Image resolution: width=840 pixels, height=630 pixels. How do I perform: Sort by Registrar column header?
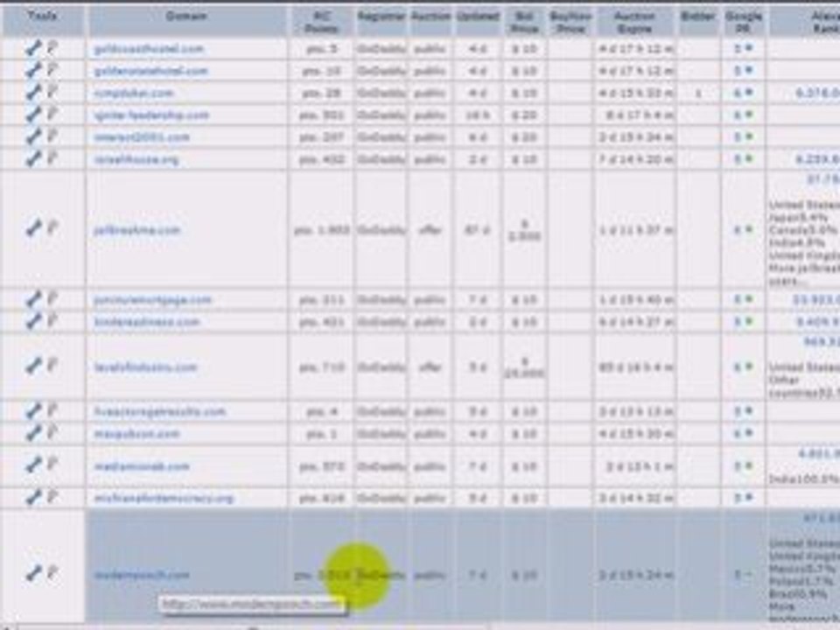coord(381,16)
